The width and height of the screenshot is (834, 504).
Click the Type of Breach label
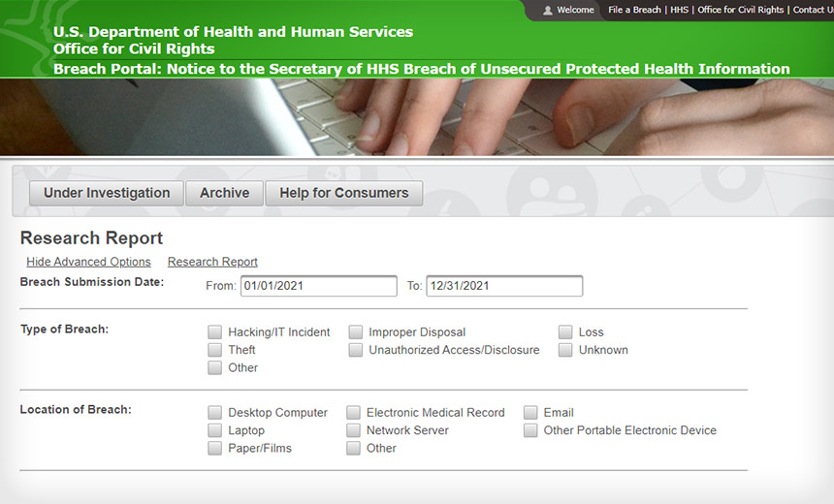(x=64, y=330)
